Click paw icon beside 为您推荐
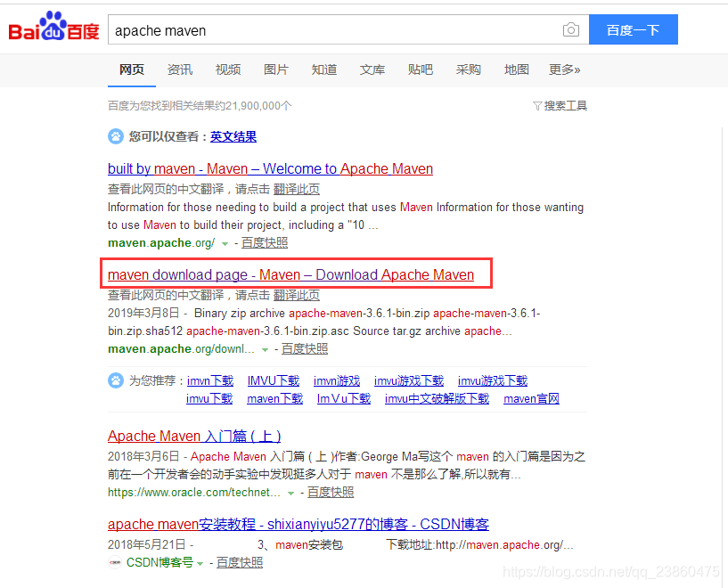Image resolution: width=728 pixels, height=588 pixels. point(116,380)
